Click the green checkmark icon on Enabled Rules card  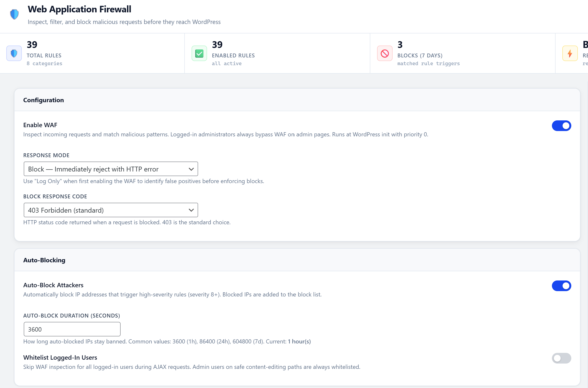pos(199,53)
